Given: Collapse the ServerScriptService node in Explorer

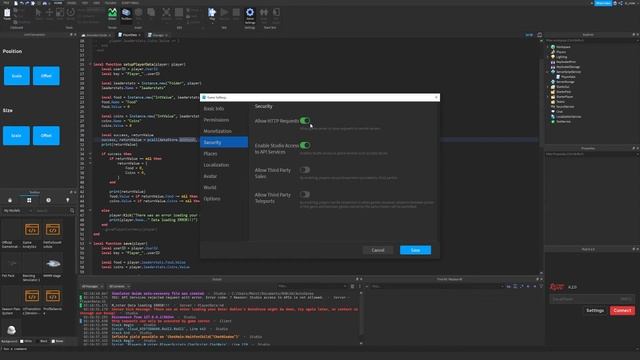Looking at the screenshot, I should pyautogui.click(x=548, y=72).
